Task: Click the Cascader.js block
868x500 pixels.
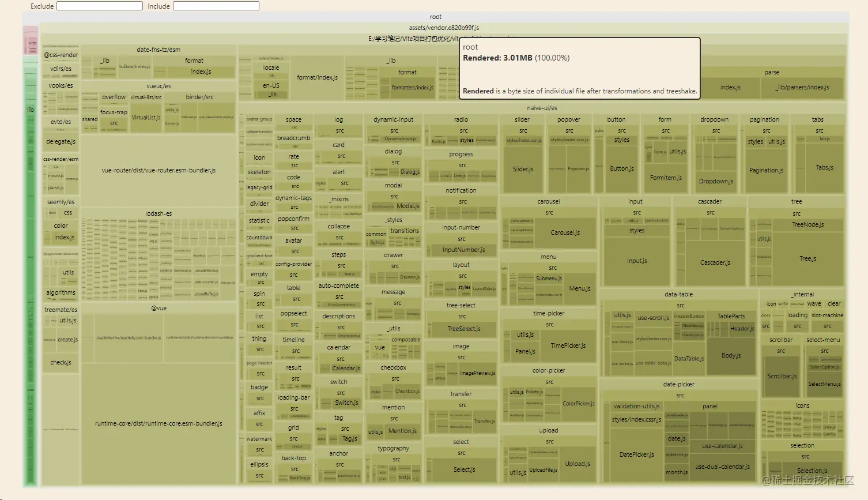Action: tap(715, 262)
